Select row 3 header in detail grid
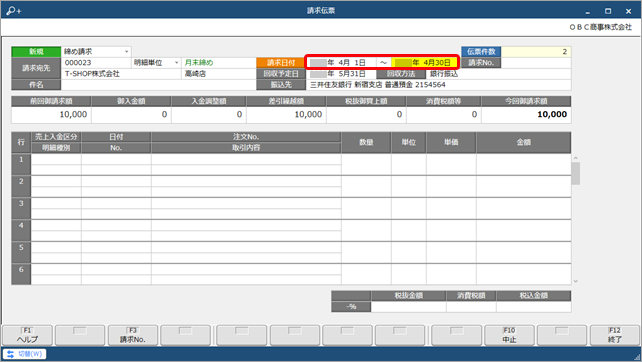This screenshot has height=362, width=642. (21, 208)
